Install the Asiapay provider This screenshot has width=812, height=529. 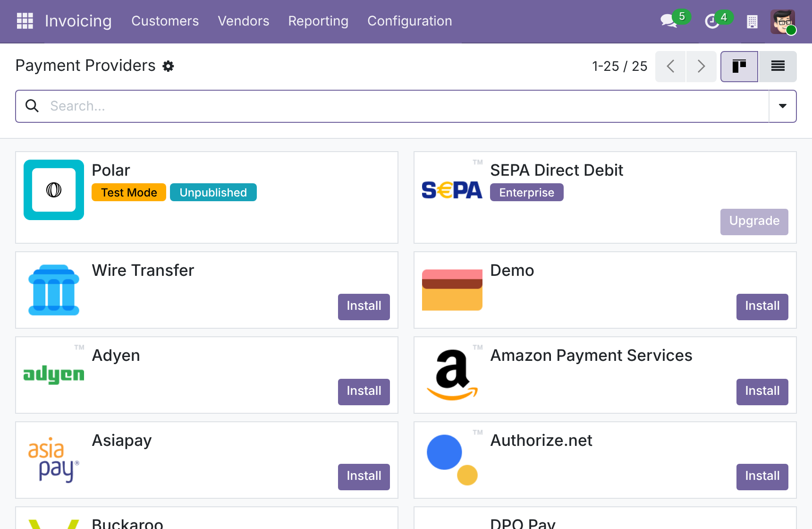tap(364, 477)
